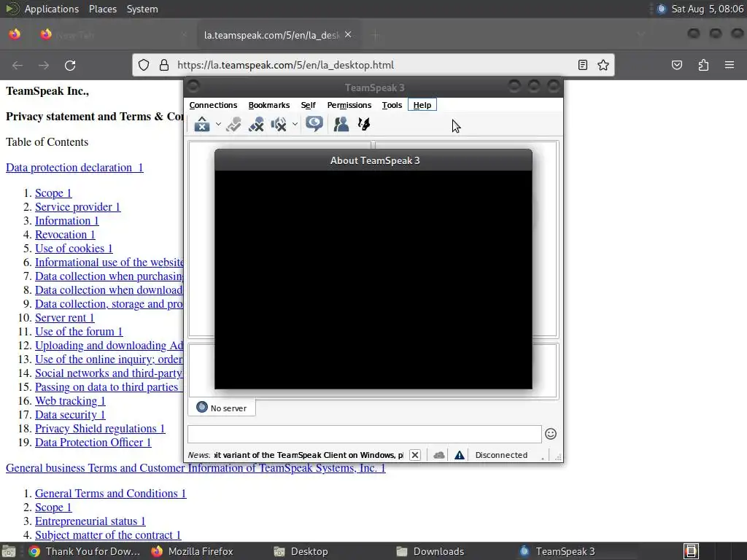The height and width of the screenshot is (560, 747).
Task: Go forward using Firefox forward arrow
Action: [44, 65]
